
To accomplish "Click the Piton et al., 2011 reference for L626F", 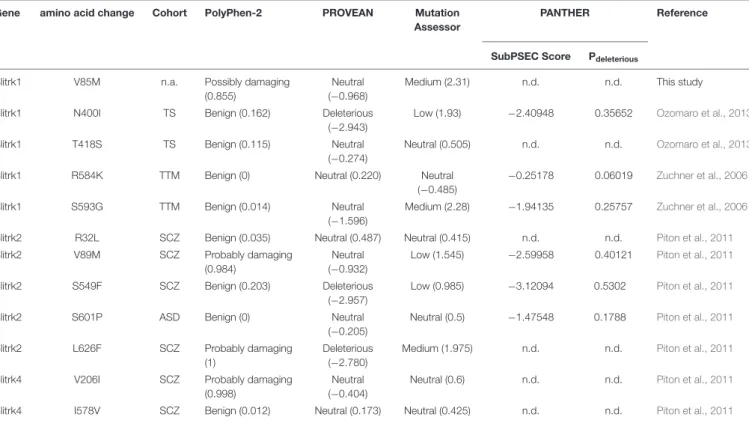I will coord(695,349).
